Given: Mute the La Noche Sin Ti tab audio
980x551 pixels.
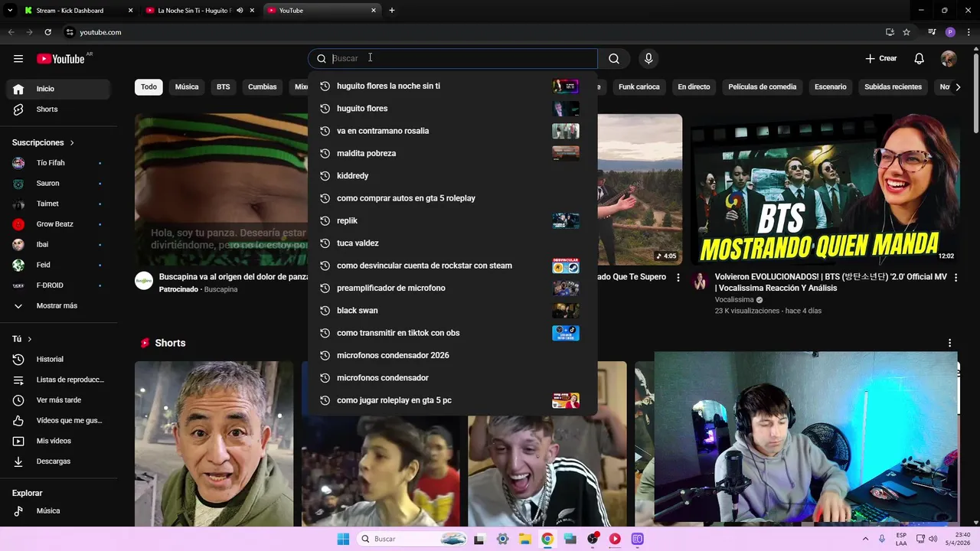Looking at the screenshot, I should tap(240, 11).
